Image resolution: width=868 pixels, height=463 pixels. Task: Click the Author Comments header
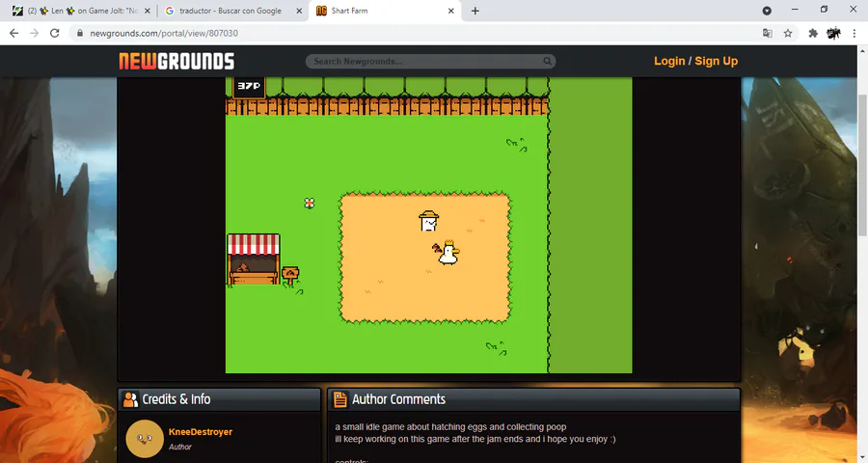pyautogui.click(x=398, y=399)
